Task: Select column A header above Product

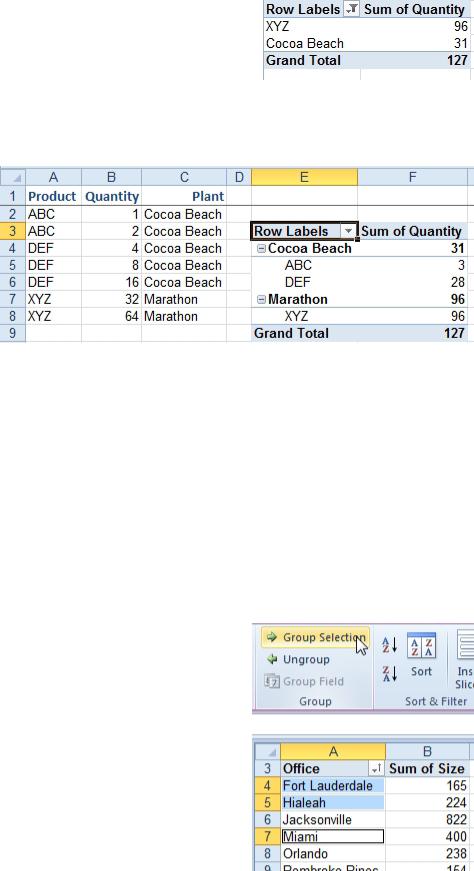Action: (53, 177)
